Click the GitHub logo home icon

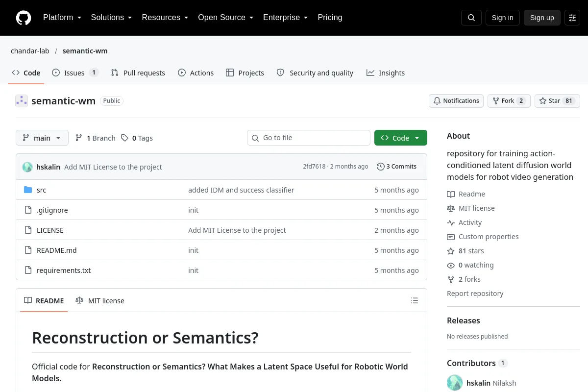24,18
